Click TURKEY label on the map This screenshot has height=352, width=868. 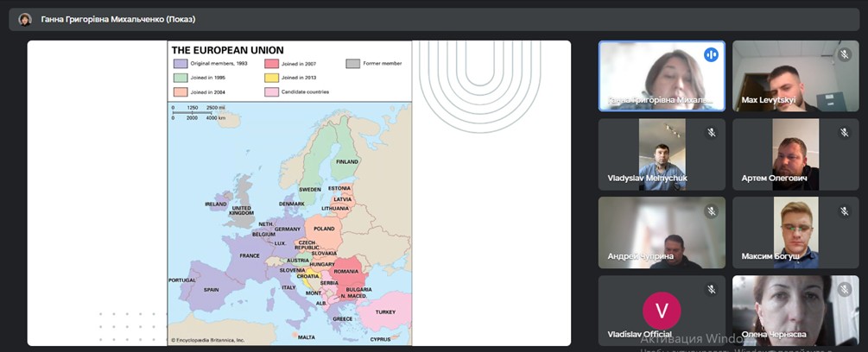[385, 312]
